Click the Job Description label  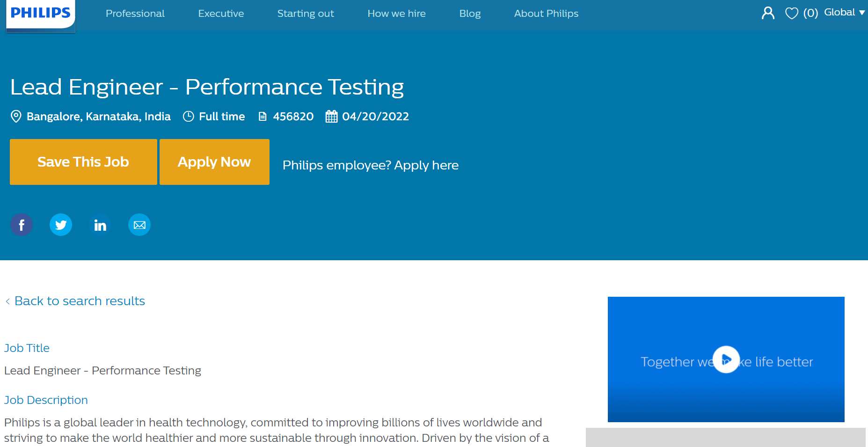[46, 400]
